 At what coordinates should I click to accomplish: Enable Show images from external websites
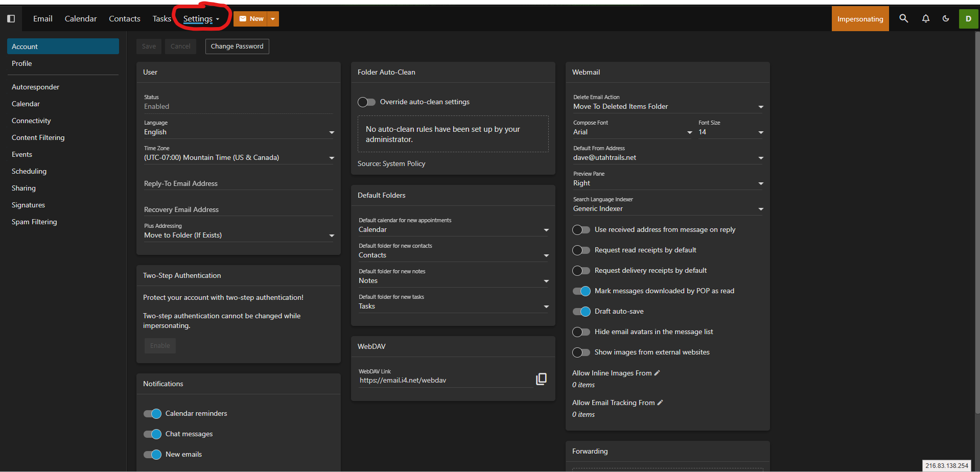coord(581,352)
